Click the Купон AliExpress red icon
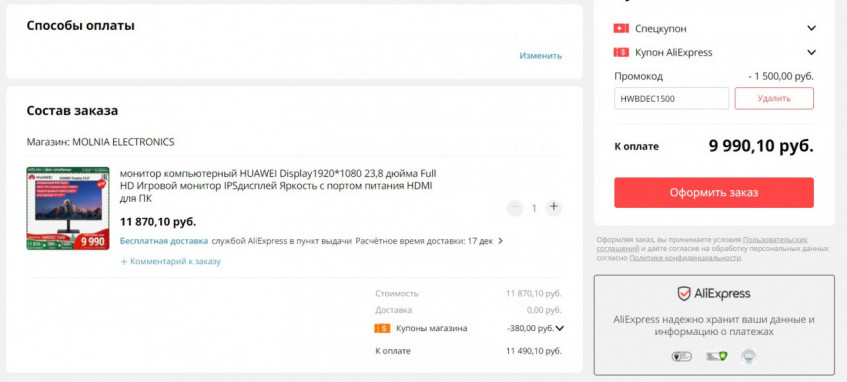Viewport: 847px width, 382px height. point(621,52)
